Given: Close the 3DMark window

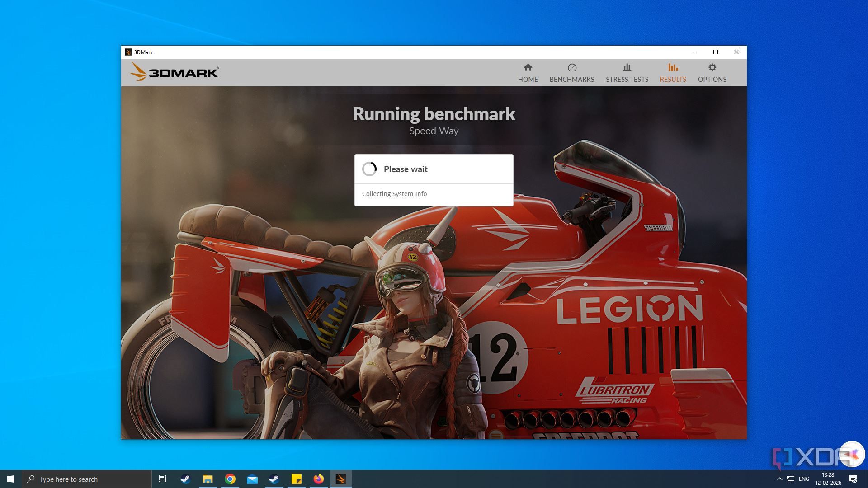Looking at the screenshot, I should [736, 52].
